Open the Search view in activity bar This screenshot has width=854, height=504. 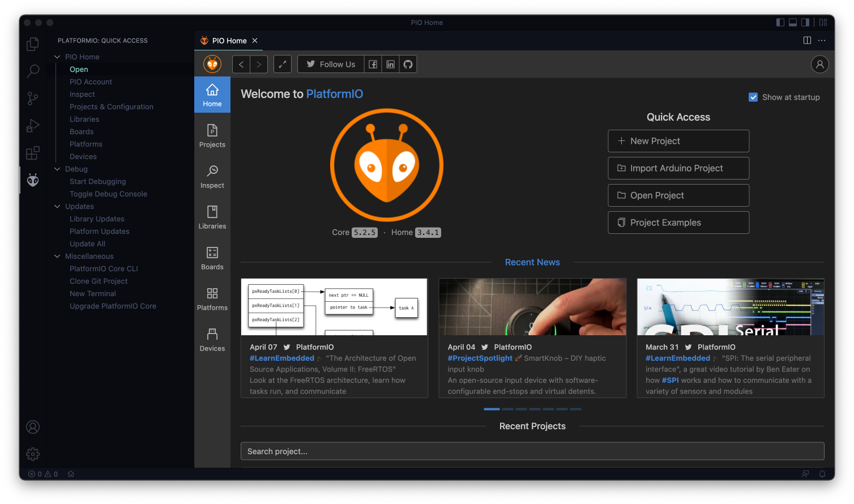pyautogui.click(x=33, y=71)
